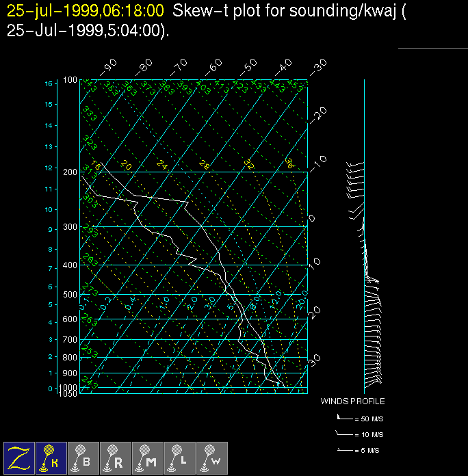Pick the L sounding balloon icon
The height and width of the screenshot is (476, 468).
coord(179,458)
